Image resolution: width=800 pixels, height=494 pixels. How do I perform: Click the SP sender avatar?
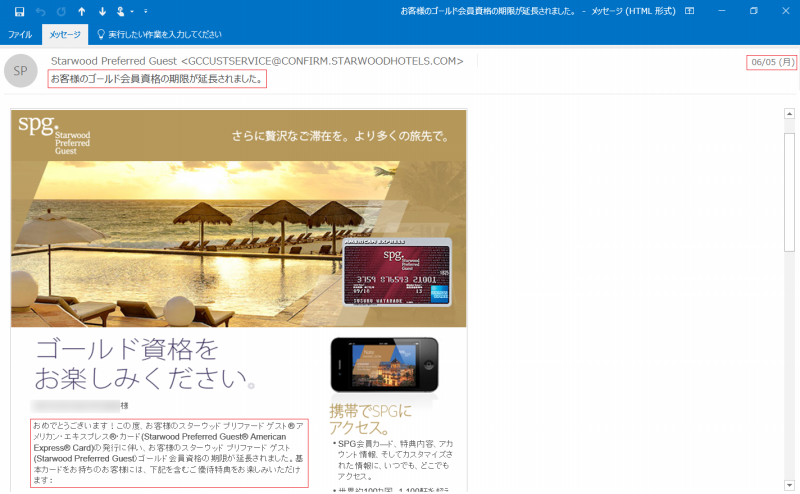click(20, 71)
